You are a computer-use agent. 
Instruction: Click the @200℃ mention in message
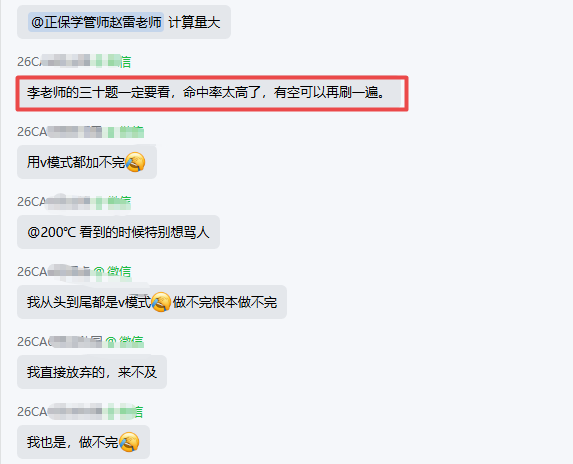coord(51,232)
